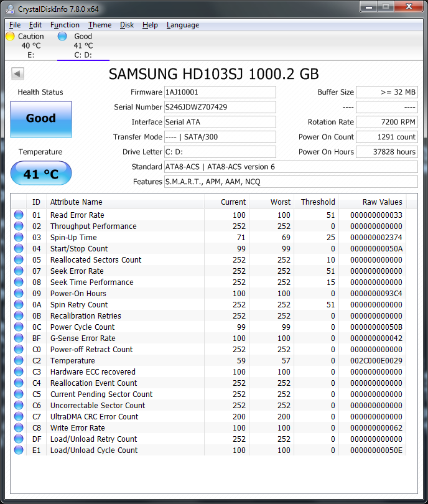Click the Serial Number field
Screen dimensions: 428x504
tap(220, 107)
